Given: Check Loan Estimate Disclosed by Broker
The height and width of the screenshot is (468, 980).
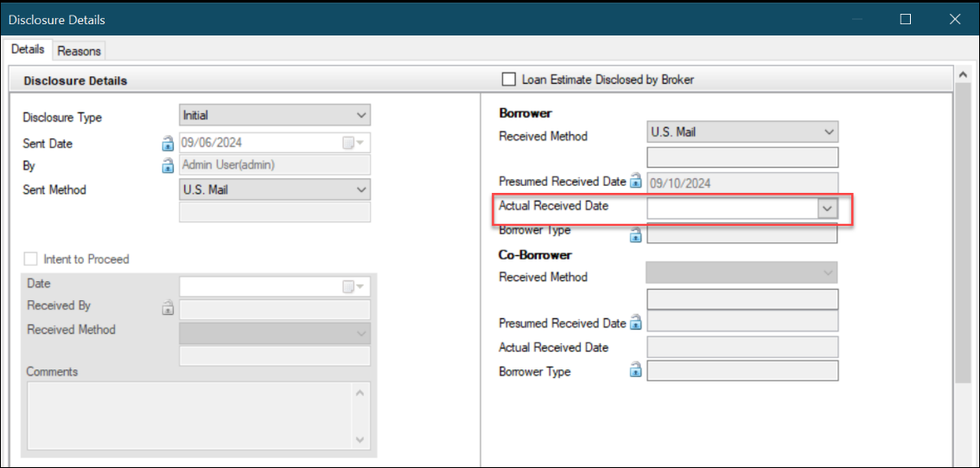Looking at the screenshot, I should pos(509,80).
